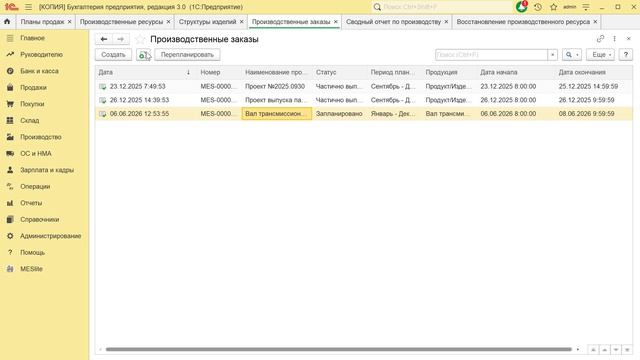This screenshot has height=360, width=640.
Task: Open favorites star in title bar
Action: [553, 7]
